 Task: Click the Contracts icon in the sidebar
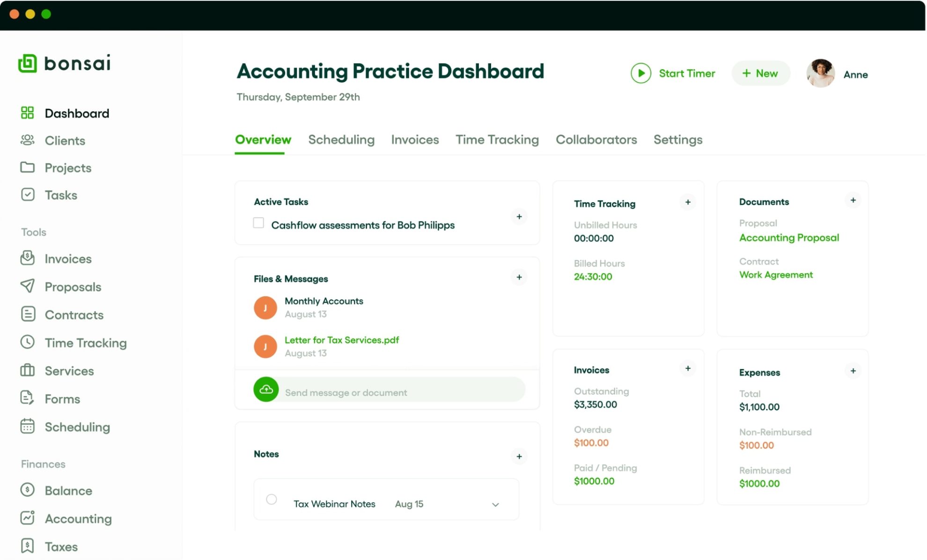[x=28, y=314]
